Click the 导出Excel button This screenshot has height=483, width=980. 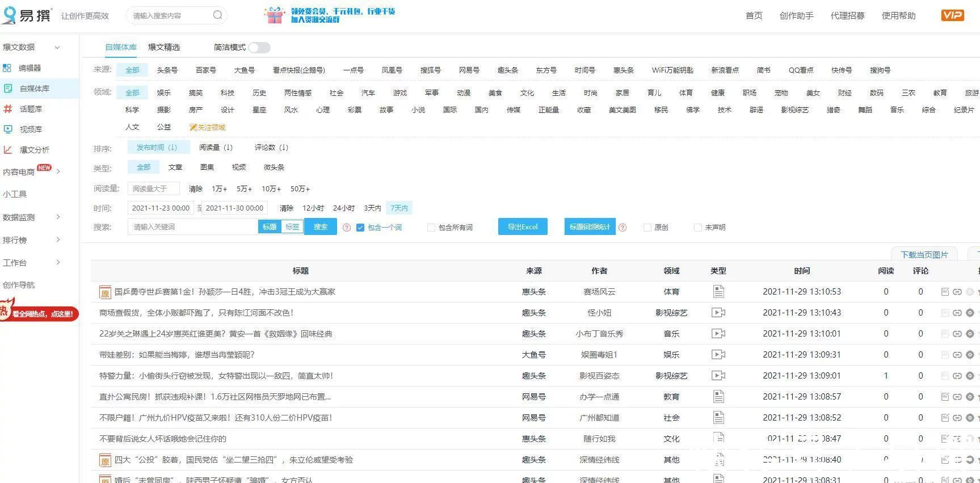pyautogui.click(x=523, y=227)
